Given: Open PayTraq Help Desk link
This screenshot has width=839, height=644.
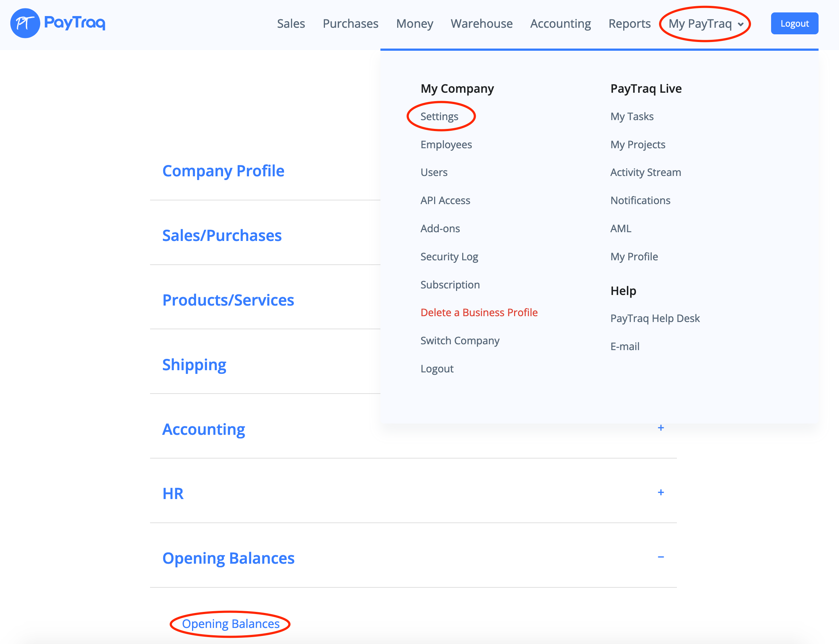Looking at the screenshot, I should pyautogui.click(x=655, y=319).
